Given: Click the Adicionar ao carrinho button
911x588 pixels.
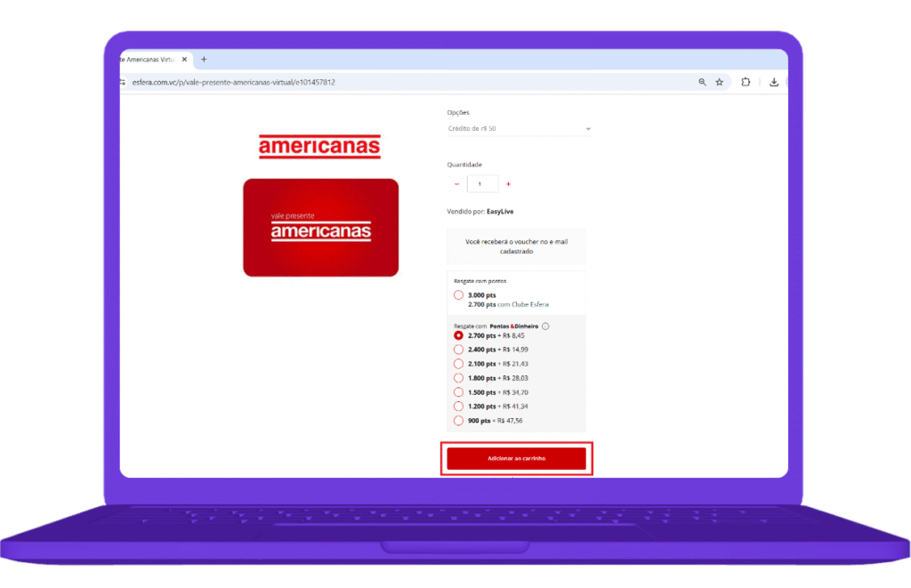Looking at the screenshot, I should tap(516, 458).
